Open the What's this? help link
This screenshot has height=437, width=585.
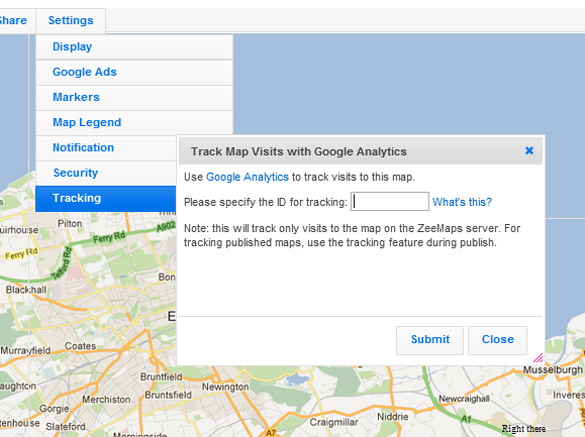tap(462, 202)
